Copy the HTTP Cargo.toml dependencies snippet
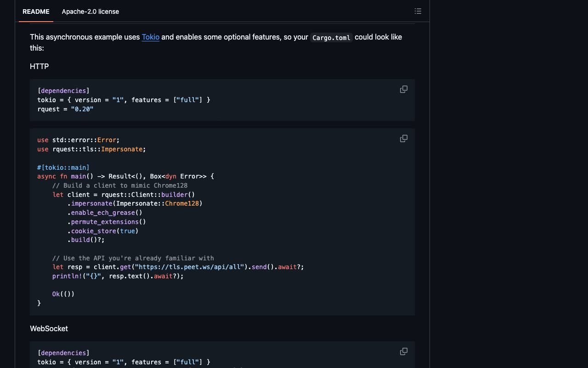 tap(404, 89)
